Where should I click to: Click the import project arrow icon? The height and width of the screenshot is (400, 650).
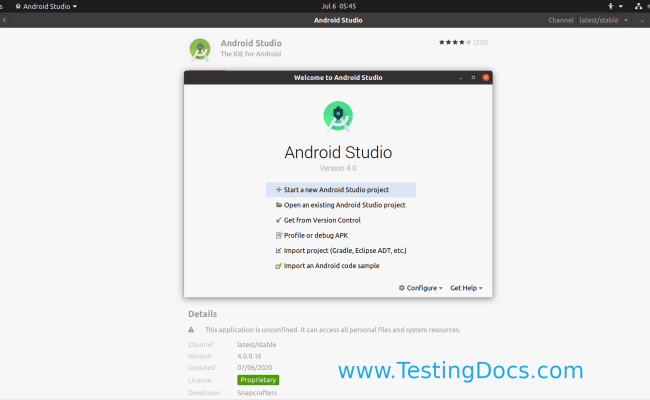click(279, 250)
